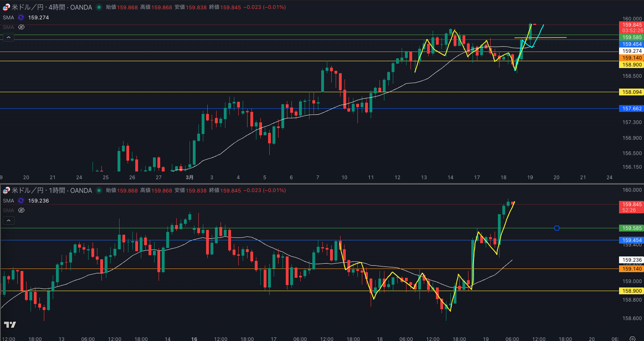
Task: Click the blue 157.662 price label on the axis
Action: point(632,109)
